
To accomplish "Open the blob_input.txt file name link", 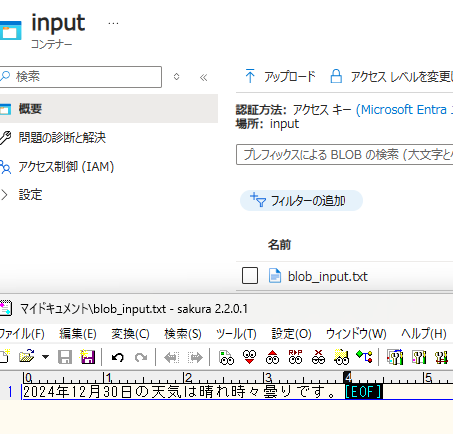I will click(328, 276).
